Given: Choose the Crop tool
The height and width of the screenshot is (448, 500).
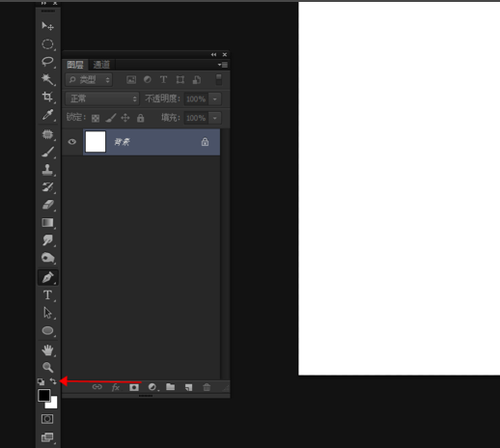Looking at the screenshot, I should [x=47, y=97].
